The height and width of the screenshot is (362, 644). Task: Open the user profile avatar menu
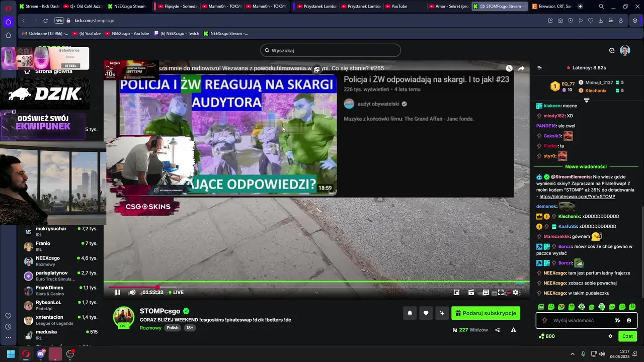tap(625, 50)
